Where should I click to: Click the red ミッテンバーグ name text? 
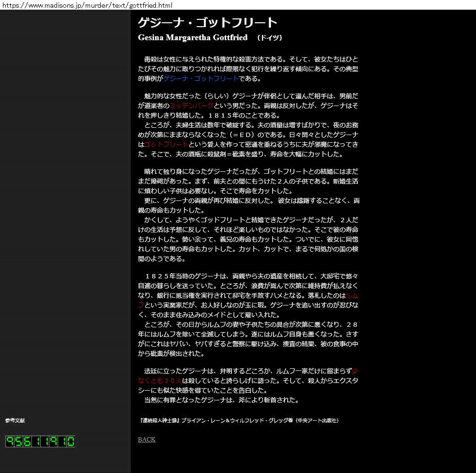click(x=191, y=106)
